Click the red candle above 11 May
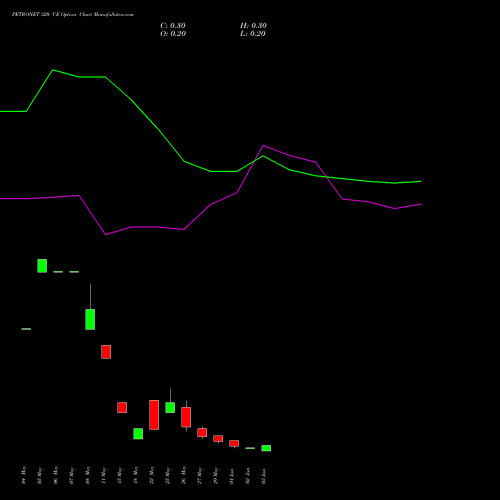 (x=106, y=352)
